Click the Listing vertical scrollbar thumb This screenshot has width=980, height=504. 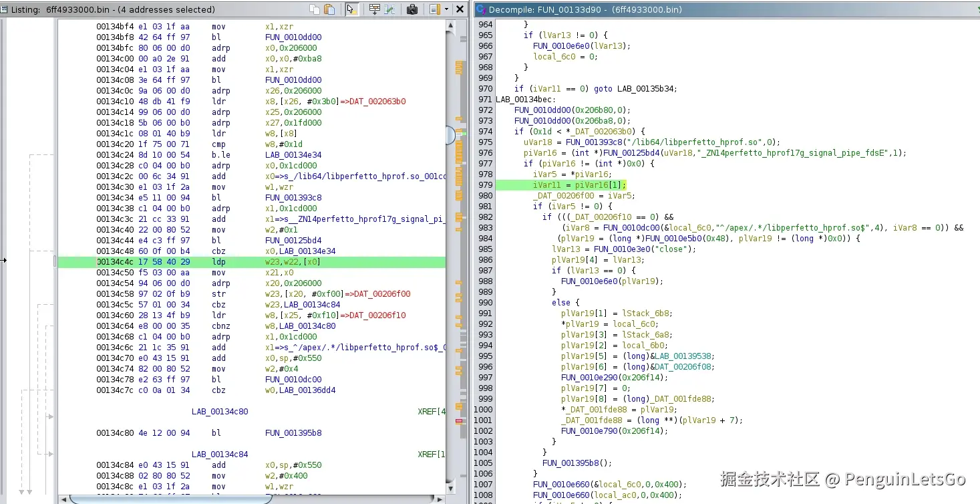point(450,135)
